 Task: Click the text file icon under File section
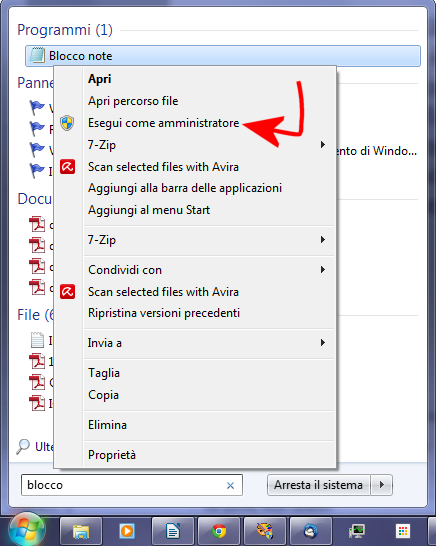[x=37, y=340]
